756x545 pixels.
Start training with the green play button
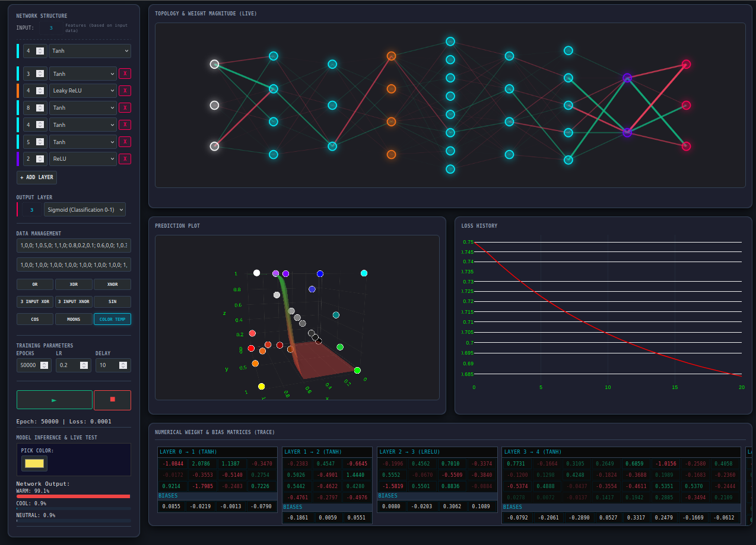click(55, 400)
